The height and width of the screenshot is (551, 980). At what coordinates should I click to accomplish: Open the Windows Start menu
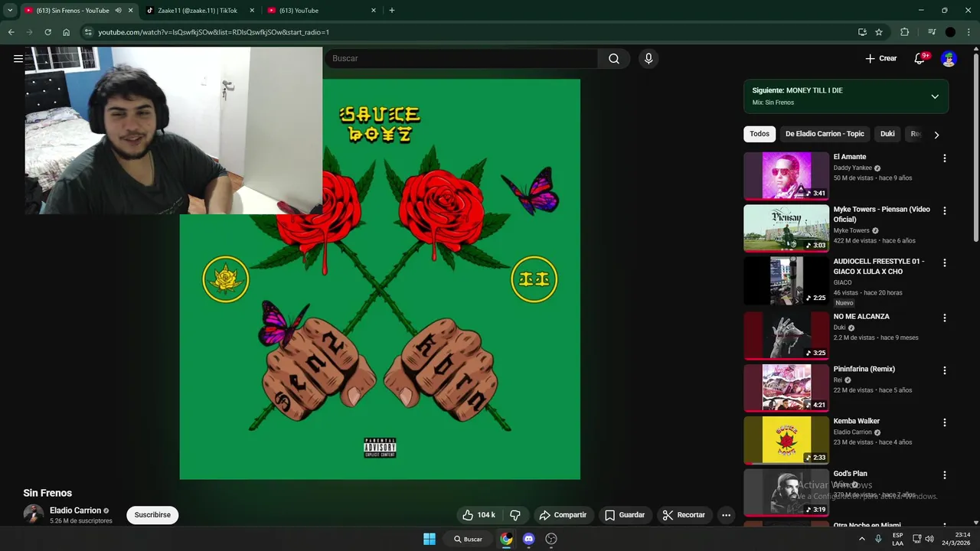pos(430,539)
